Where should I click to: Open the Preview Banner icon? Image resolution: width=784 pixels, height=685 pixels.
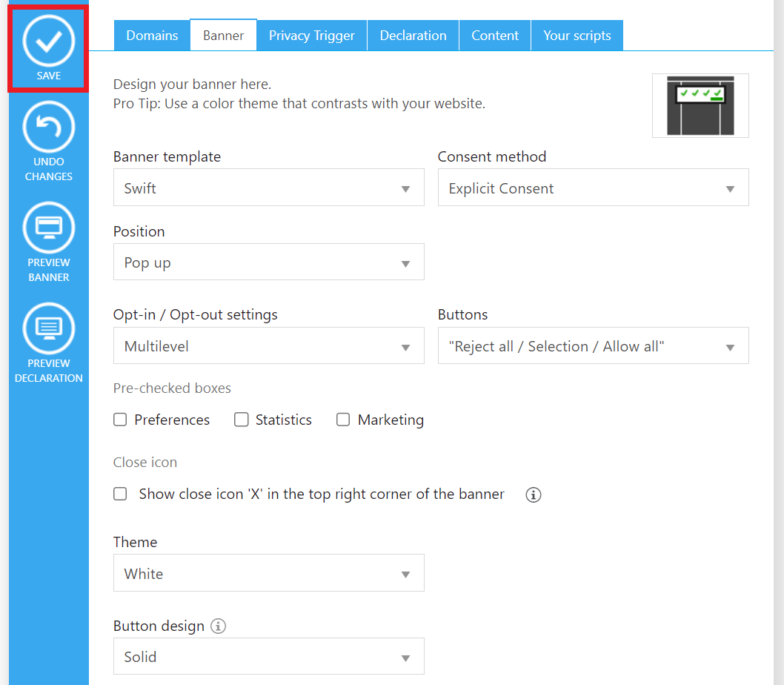pyautogui.click(x=49, y=227)
